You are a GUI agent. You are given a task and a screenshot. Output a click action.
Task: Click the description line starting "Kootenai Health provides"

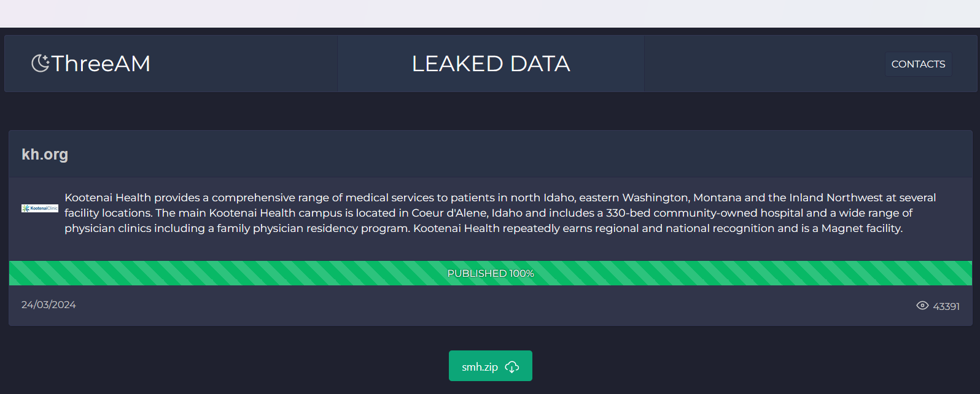pyautogui.click(x=500, y=198)
